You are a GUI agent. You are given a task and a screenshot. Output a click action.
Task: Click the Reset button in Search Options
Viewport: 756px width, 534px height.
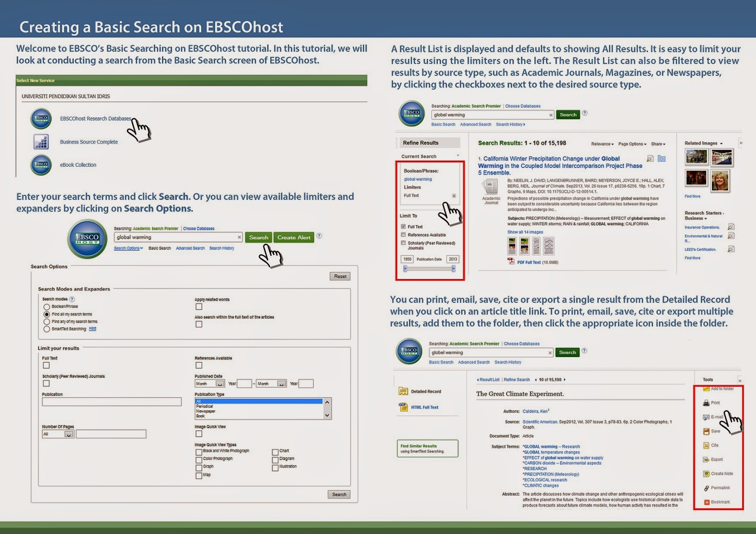[340, 276]
